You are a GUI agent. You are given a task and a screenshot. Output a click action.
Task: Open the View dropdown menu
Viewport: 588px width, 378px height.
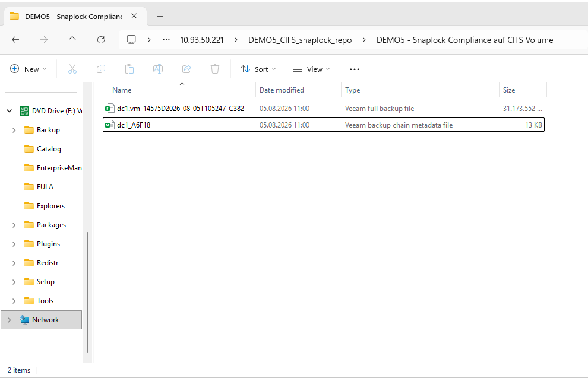click(x=311, y=69)
